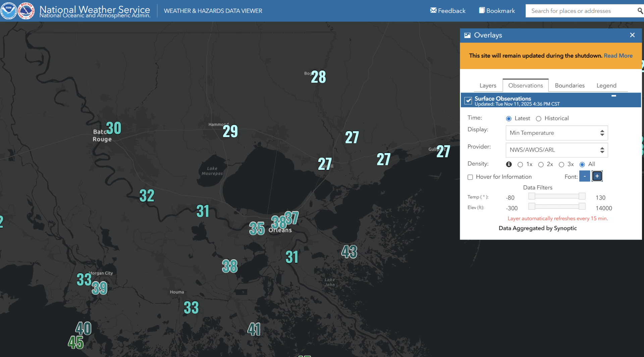The image size is (644, 357).
Task: Switch to the Layers tab
Action: 488,85
